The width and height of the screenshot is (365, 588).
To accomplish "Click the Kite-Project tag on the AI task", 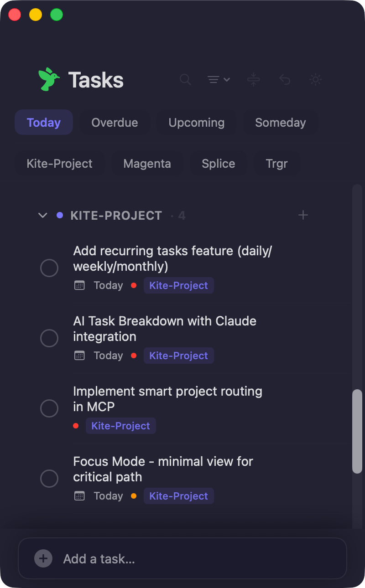I will click(178, 356).
